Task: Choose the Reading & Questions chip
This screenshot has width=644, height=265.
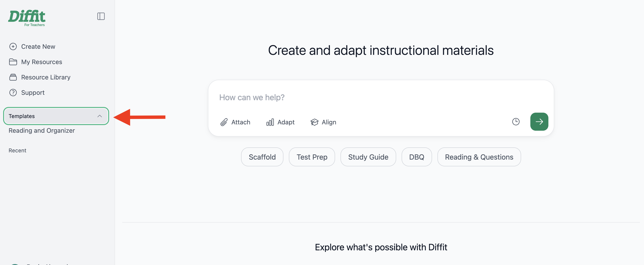Action: 479,157
